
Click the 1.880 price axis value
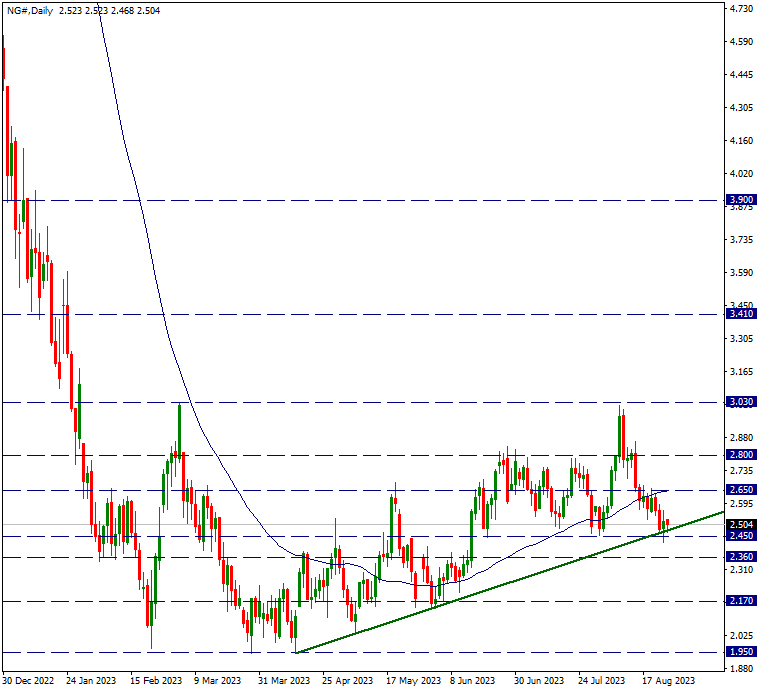[741, 669]
